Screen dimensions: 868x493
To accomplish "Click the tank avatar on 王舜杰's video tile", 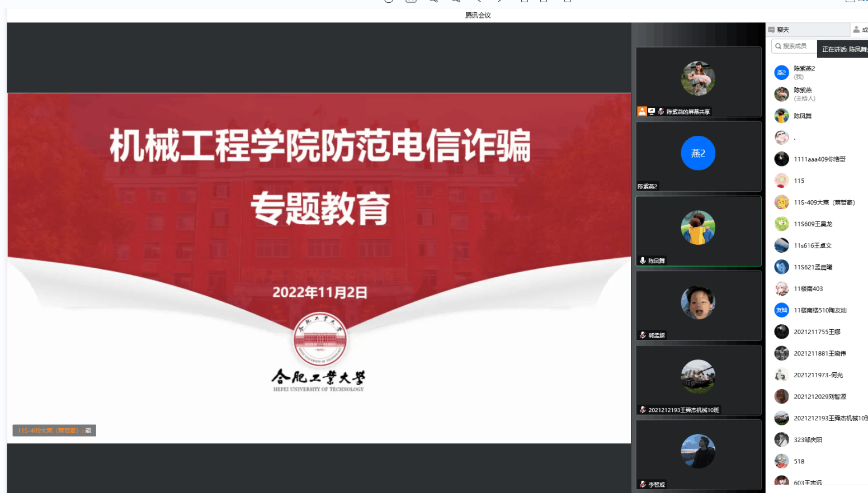I will (x=698, y=376).
